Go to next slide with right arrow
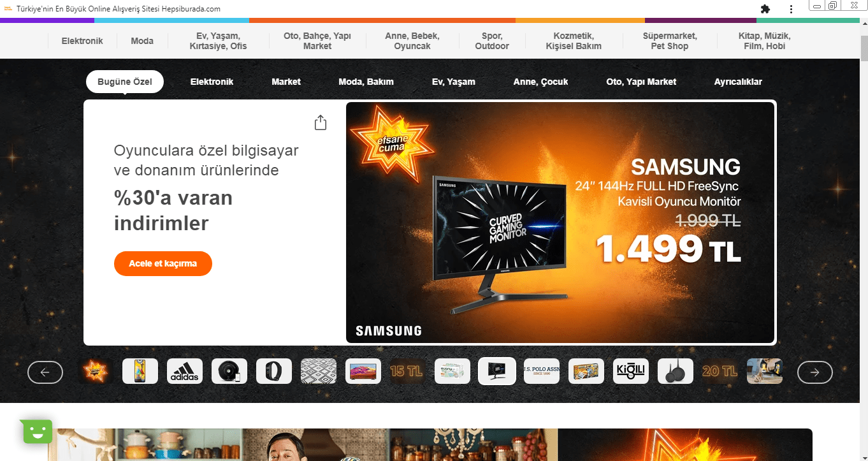The height and width of the screenshot is (461, 868). 815,372
